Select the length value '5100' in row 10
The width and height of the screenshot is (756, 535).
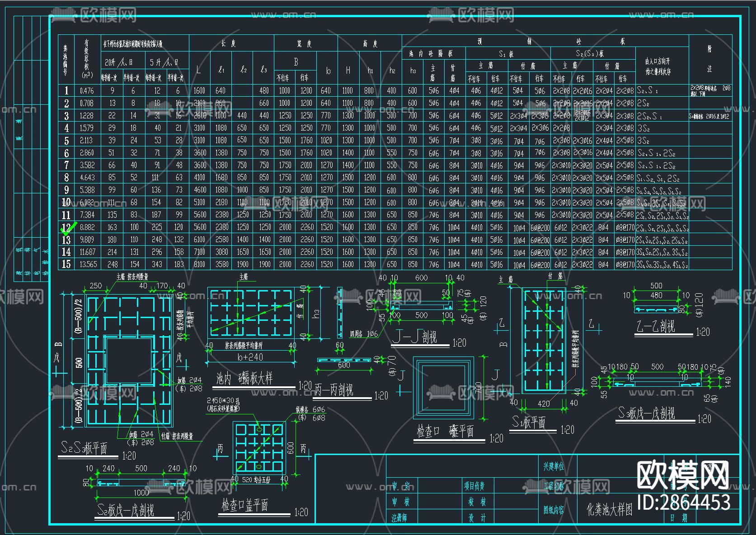coord(199,202)
